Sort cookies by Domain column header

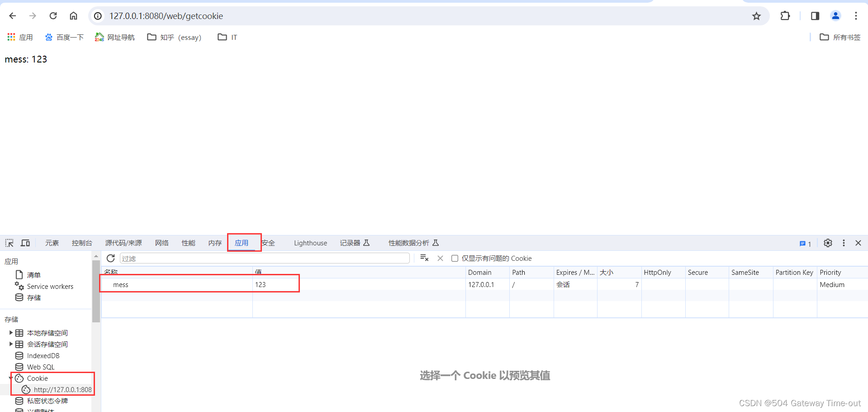(488, 272)
